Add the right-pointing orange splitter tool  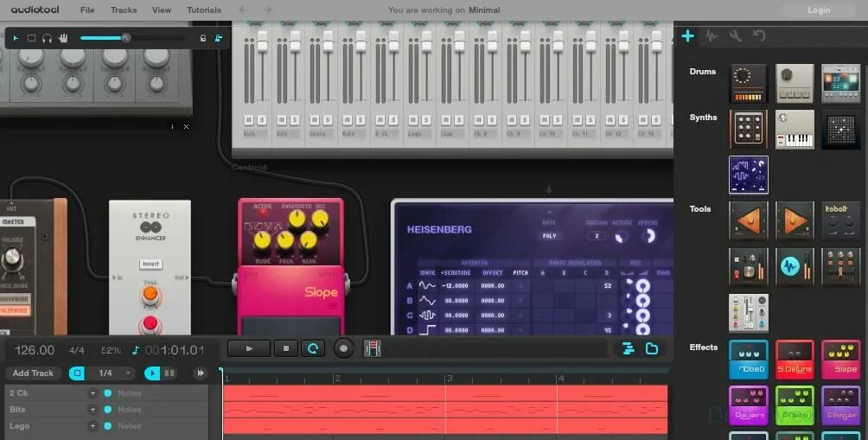795,220
